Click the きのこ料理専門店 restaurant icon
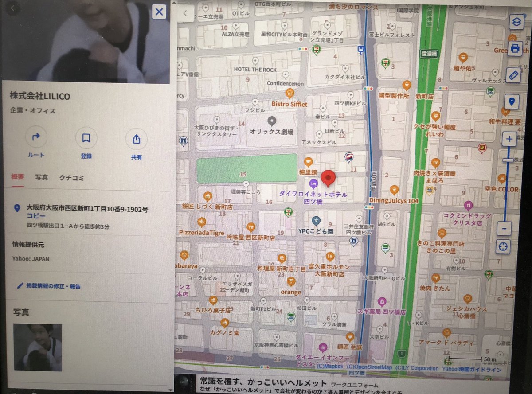This screenshot has height=394, width=532. click(442, 233)
